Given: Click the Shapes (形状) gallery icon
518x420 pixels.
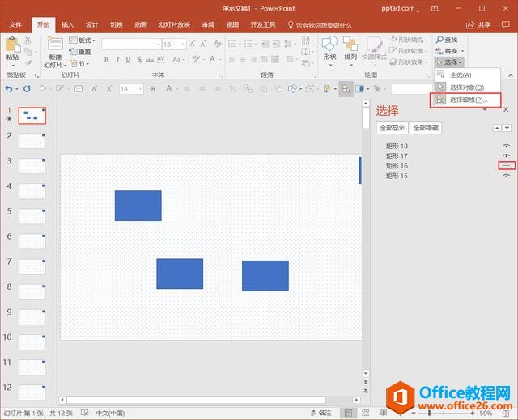Looking at the screenshot, I should click(x=329, y=44).
